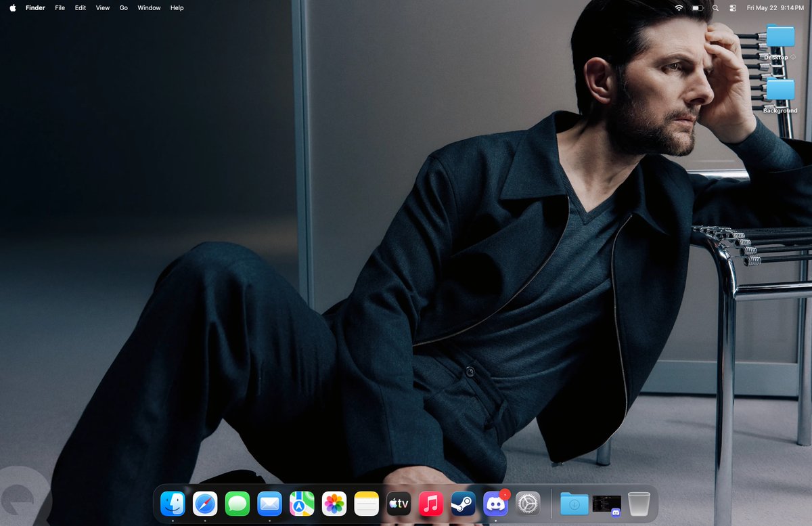Click the date and time in menu bar
This screenshot has height=526, width=812.
775,7
